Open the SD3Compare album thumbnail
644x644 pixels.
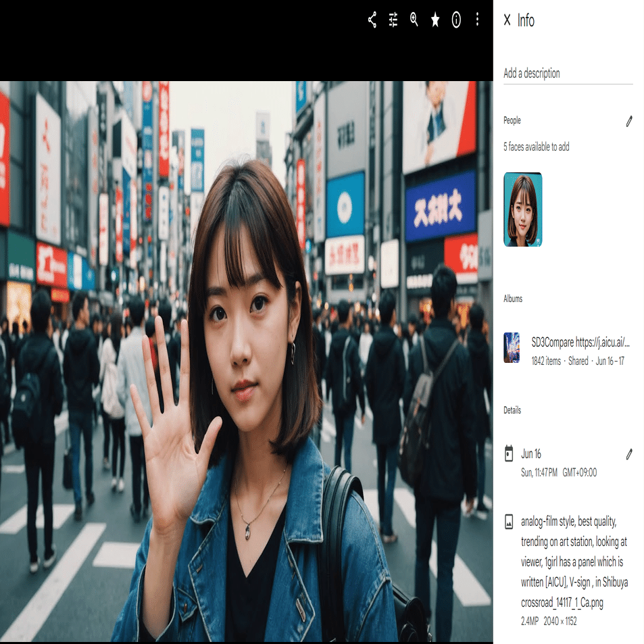512,347
